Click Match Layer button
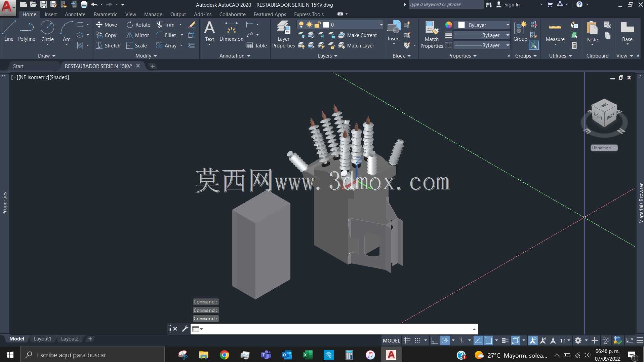This screenshot has height=362, width=644. coord(356,45)
